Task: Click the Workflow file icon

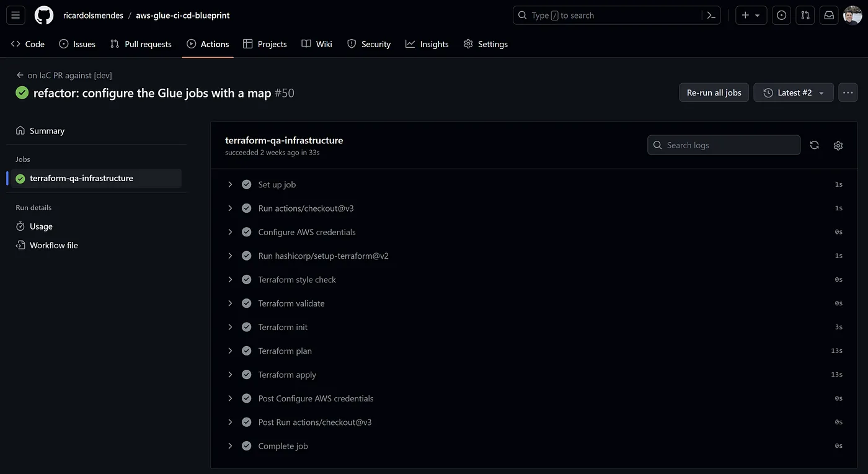Action: coord(20,245)
